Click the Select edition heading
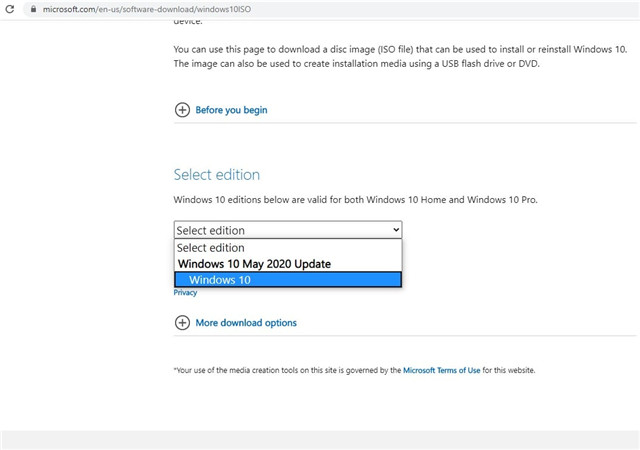640x450 pixels. click(217, 175)
